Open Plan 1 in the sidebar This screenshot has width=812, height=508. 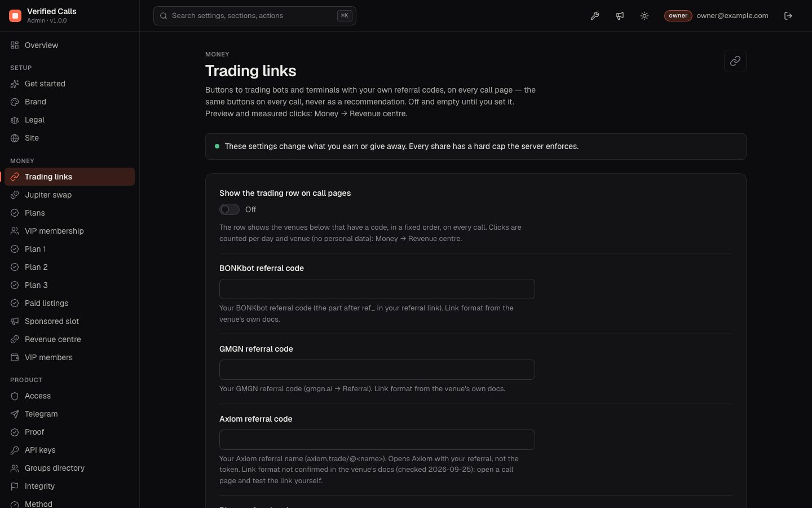click(x=69, y=249)
